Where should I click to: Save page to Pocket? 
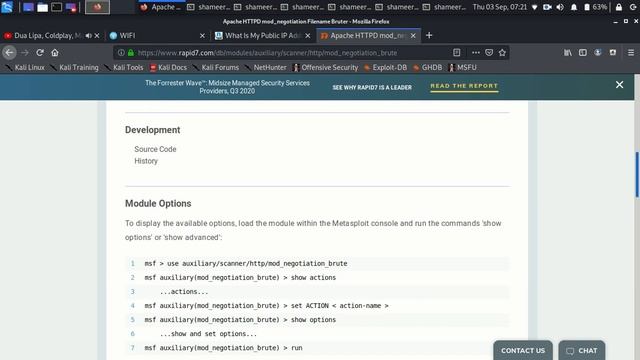[x=489, y=52]
